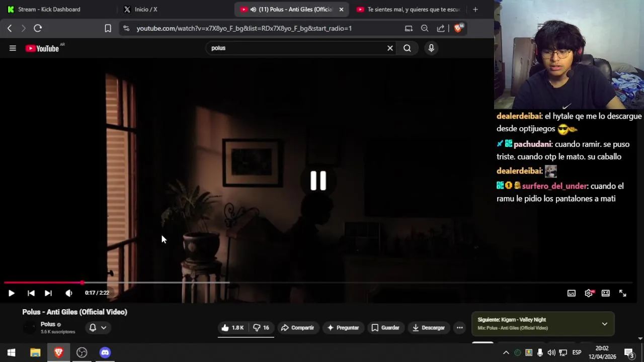
Task: Skip to next video in mix
Action: click(x=48, y=293)
